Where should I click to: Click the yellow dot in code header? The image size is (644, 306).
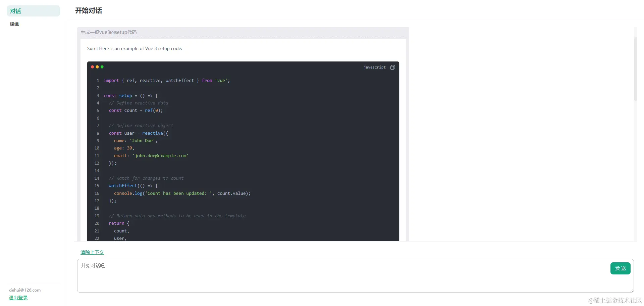click(x=97, y=67)
